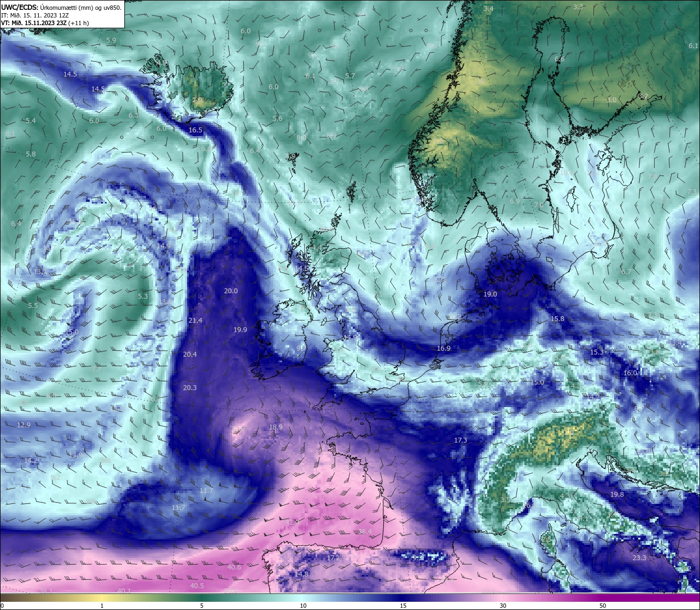
Task: Click the value 3.3 at the top
Action: point(578,7)
